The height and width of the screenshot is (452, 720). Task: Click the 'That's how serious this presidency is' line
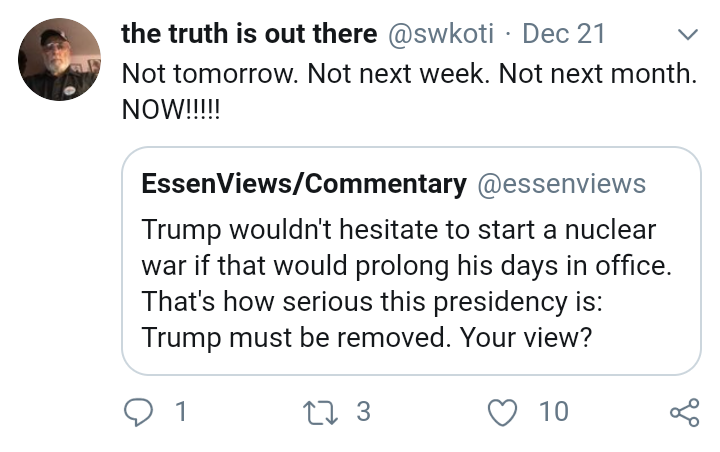click(372, 302)
